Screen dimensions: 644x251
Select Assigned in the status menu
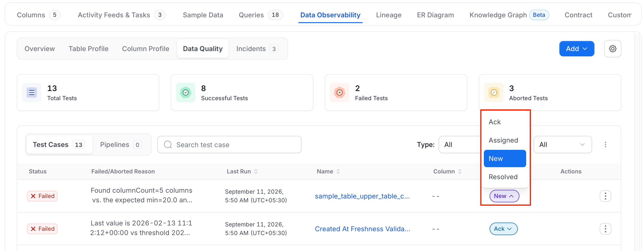click(x=505, y=140)
